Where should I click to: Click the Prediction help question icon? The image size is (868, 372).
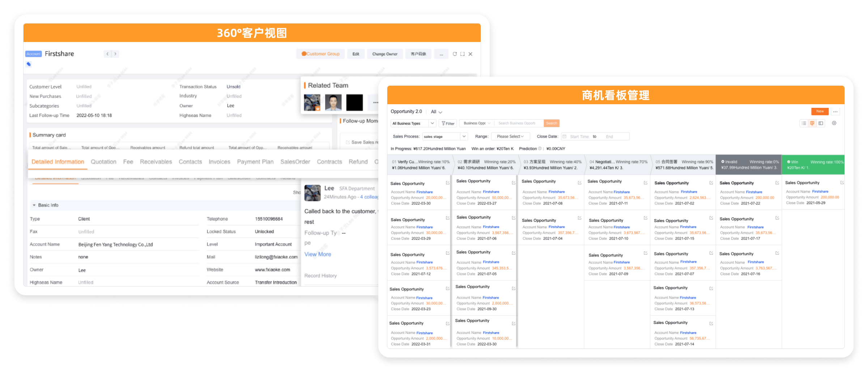pyautogui.click(x=540, y=149)
